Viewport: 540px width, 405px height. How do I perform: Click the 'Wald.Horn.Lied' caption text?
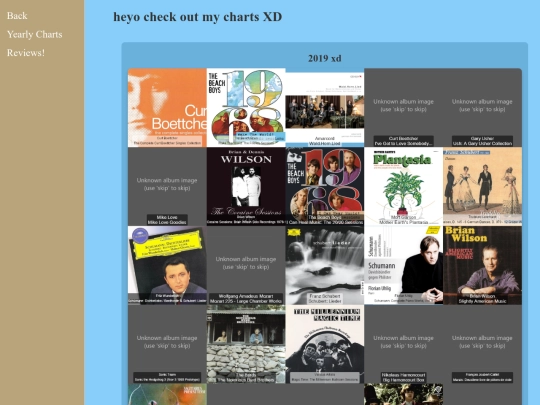tap(325, 144)
